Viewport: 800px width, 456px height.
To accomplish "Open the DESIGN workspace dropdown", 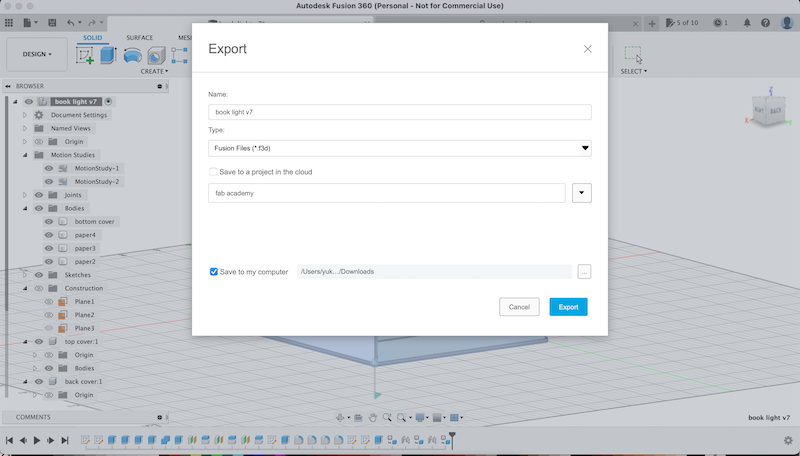I will 37,54.
